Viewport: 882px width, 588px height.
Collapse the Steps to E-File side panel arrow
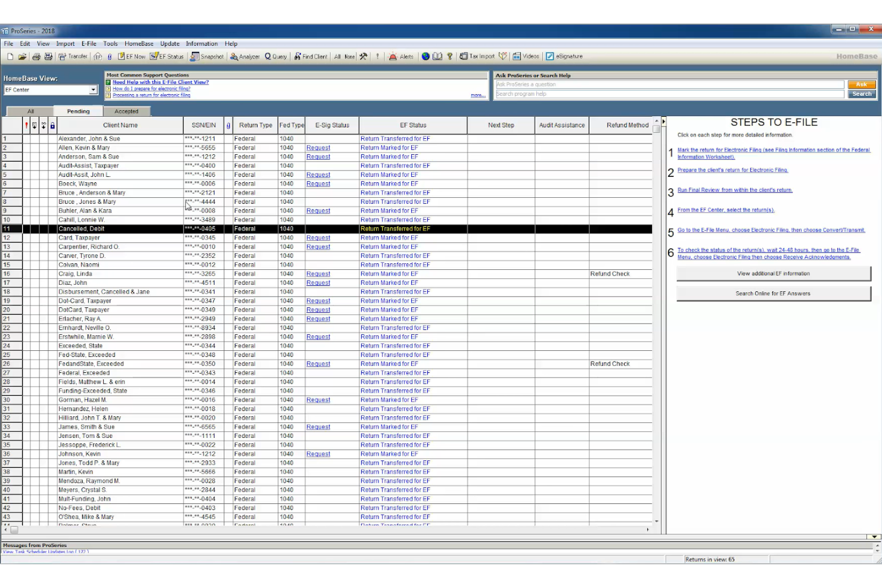[663, 122]
